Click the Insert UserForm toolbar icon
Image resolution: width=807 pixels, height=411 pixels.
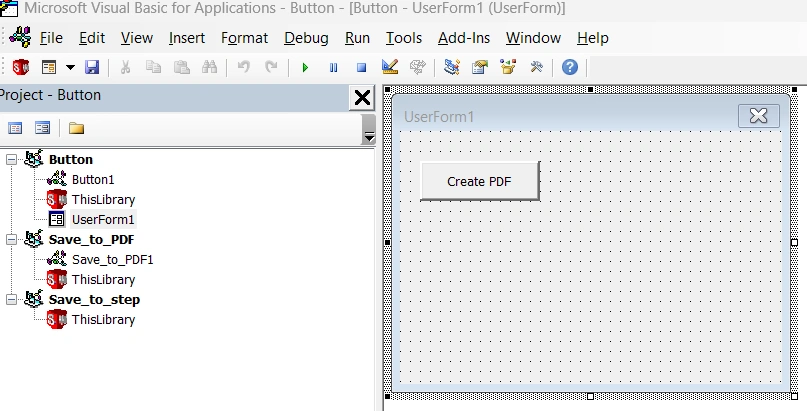point(49,67)
